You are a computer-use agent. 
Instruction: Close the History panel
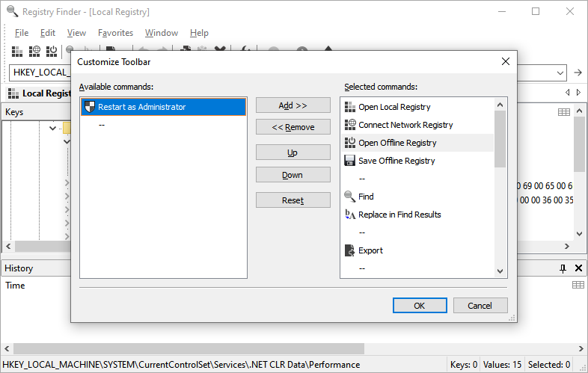click(x=578, y=268)
